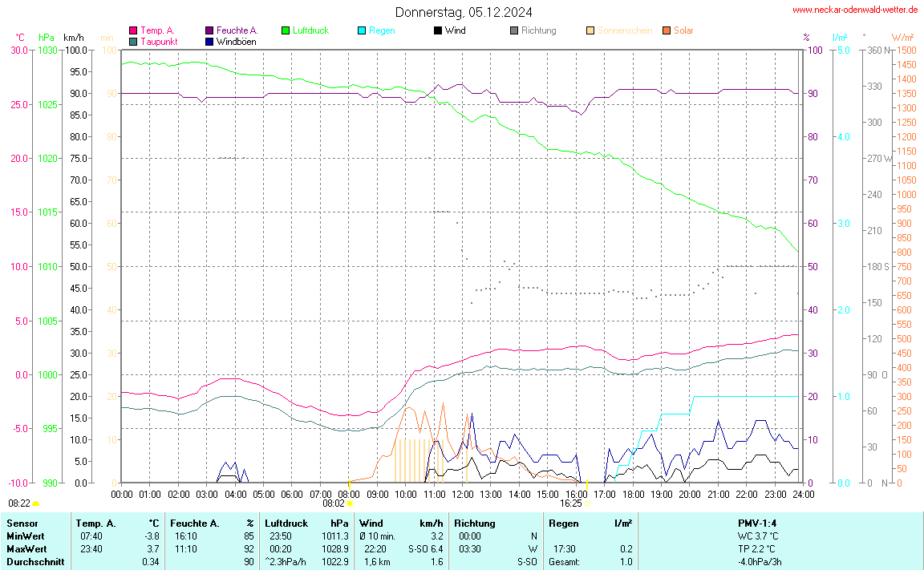Image resolution: width=924 pixels, height=570 pixels.
Task: Click the blue Windböen legend swatch
Action: coord(209,41)
